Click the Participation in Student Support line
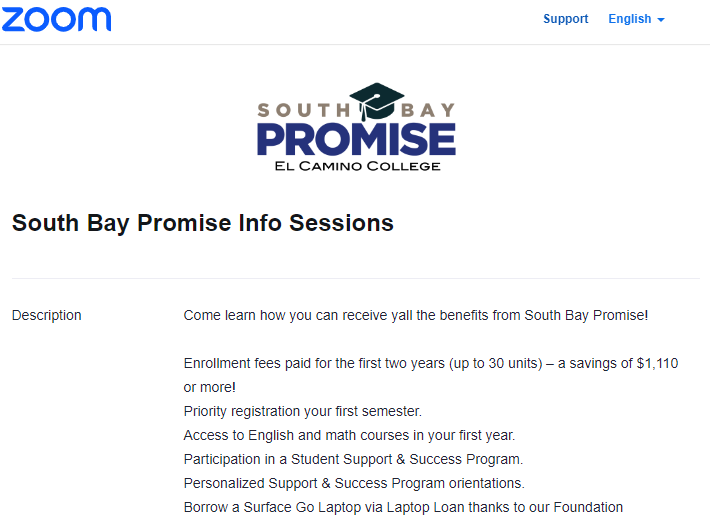This screenshot has height=530, width=710. click(x=353, y=459)
